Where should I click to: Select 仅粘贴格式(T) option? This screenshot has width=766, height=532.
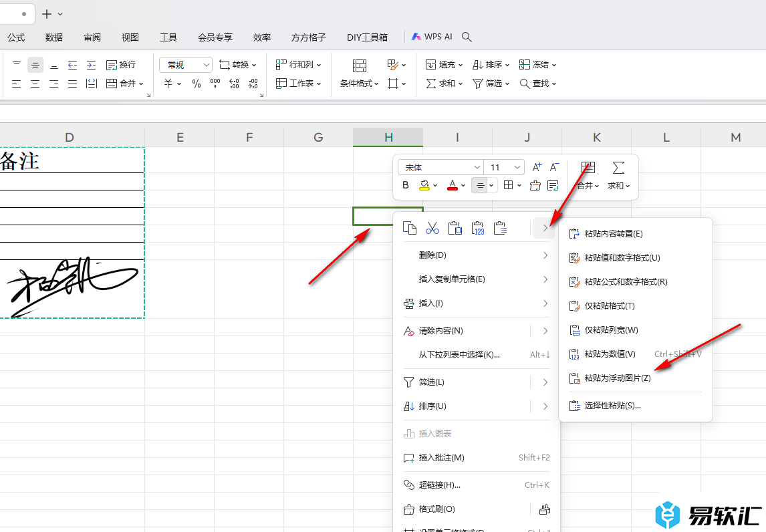pyautogui.click(x=635, y=306)
